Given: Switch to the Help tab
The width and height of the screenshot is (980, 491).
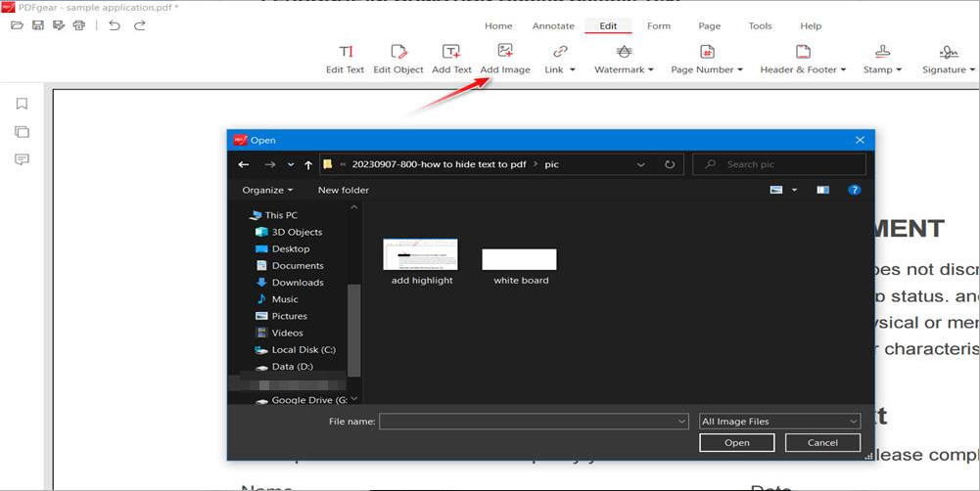Looking at the screenshot, I should pos(811,26).
